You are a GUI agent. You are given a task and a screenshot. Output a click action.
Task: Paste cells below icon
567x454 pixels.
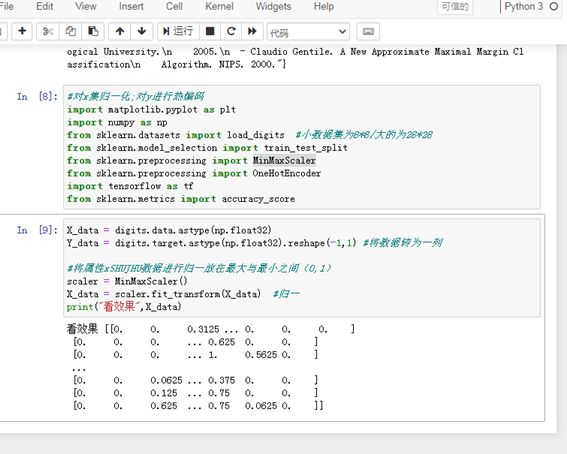coord(93,31)
